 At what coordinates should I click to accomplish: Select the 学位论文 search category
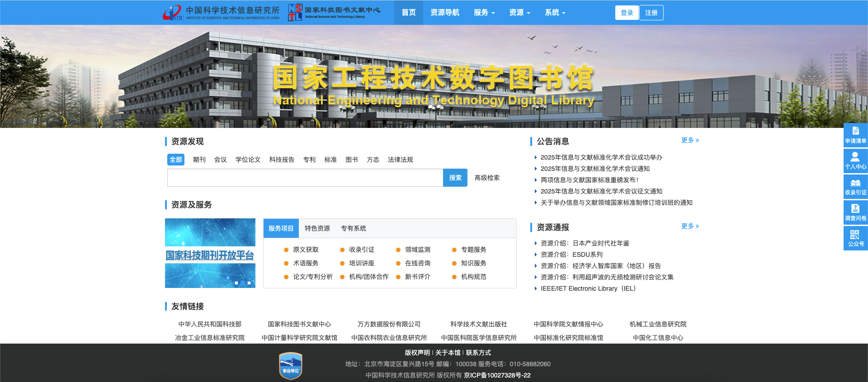click(248, 160)
